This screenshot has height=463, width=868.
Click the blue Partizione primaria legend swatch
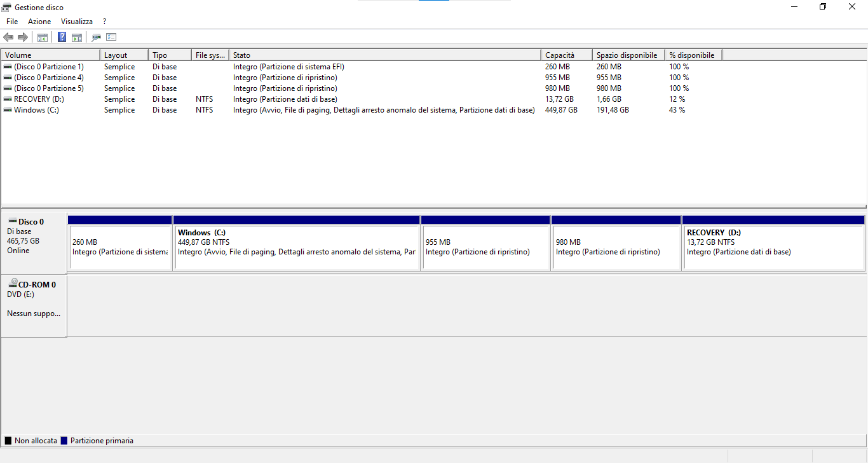pos(64,441)
